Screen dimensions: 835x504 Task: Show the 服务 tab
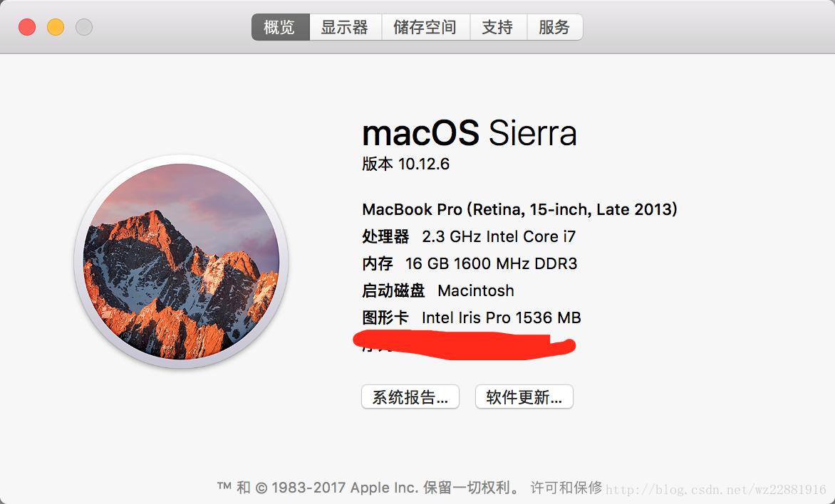point(554,27)
